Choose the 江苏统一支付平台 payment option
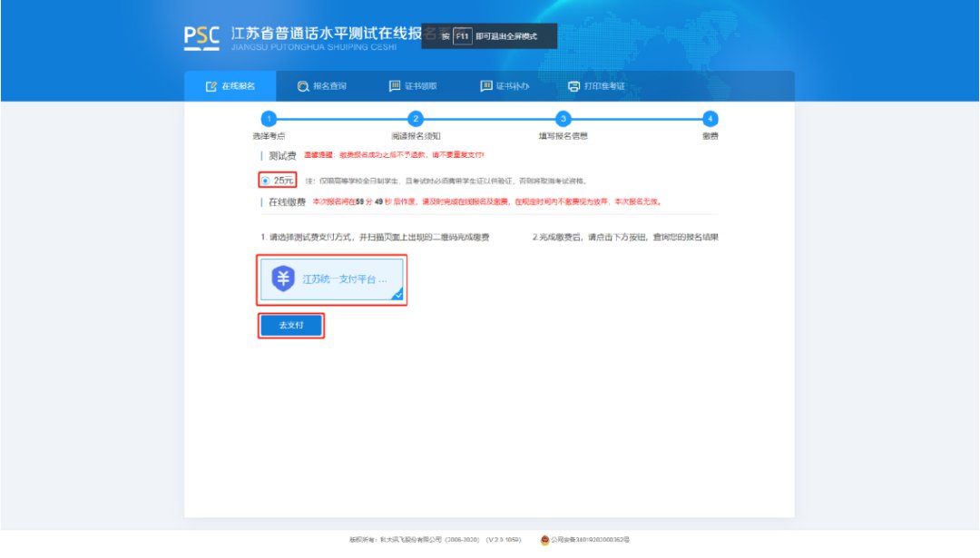Viewport: 980px width, 558px height. click(x=332, y=279)
